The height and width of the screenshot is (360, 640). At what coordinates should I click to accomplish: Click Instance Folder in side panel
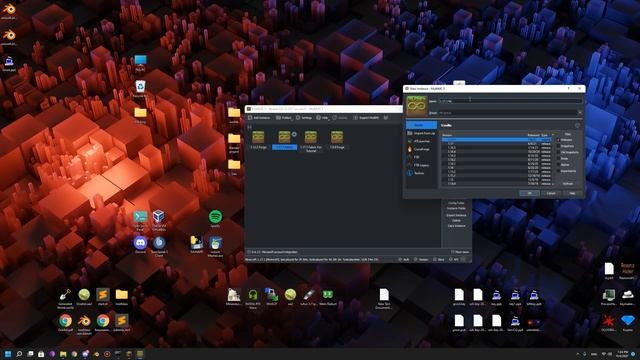[456, 208]
